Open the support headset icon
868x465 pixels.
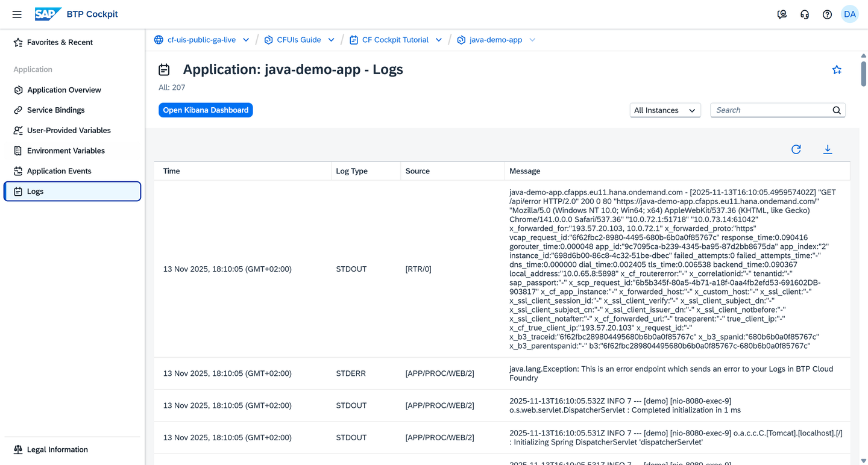(805, 14)
